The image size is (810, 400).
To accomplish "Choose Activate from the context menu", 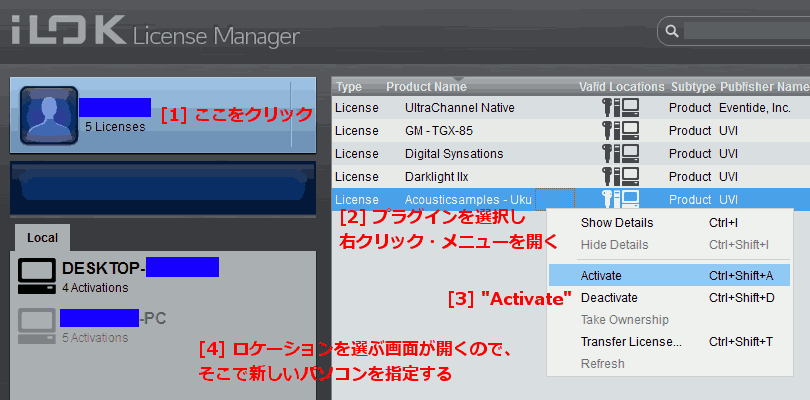I will [669, 275].
